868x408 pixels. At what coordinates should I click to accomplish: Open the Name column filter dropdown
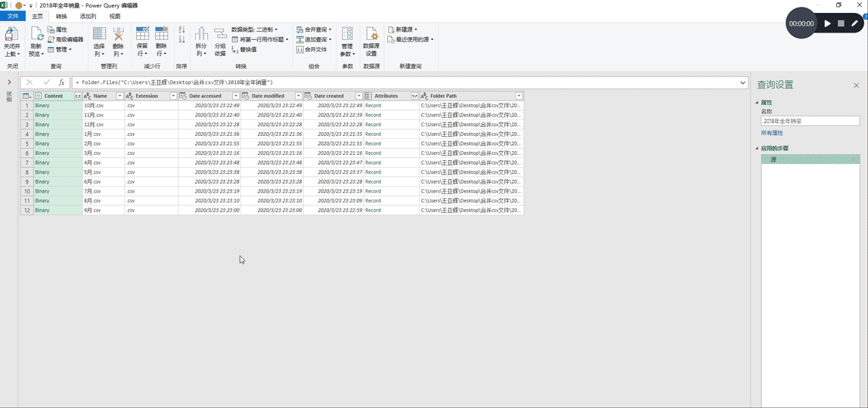pyautogui.click(x=119, y=96)
